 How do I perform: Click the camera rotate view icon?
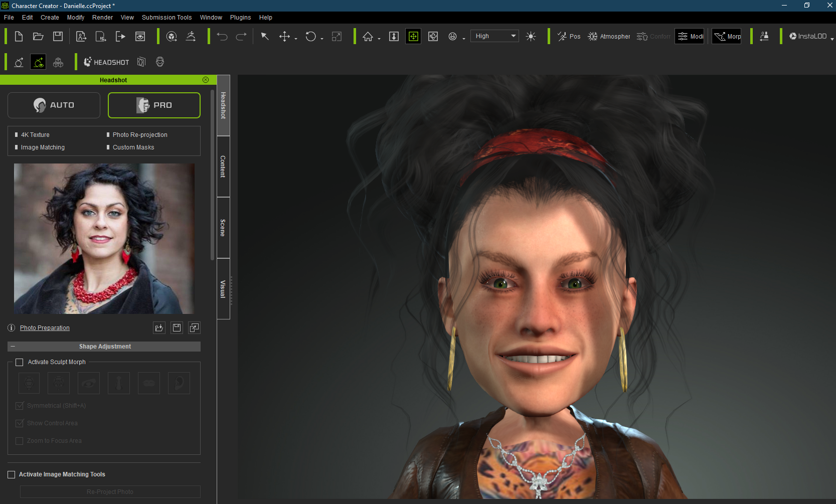point(433,36)
